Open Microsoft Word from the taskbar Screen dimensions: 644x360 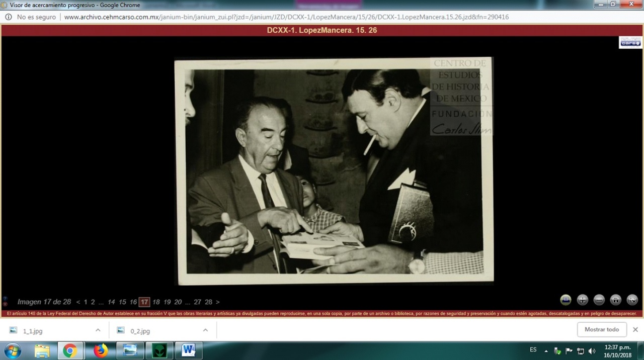(x=189, y=350)
